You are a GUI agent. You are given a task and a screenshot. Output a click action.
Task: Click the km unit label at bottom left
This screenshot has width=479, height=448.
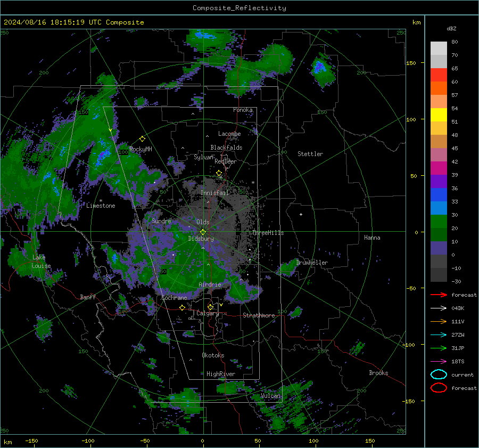(x=7, y=442)
